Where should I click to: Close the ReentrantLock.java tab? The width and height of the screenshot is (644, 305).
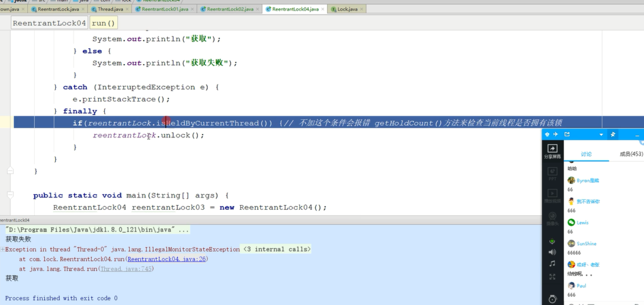[83, 9]
